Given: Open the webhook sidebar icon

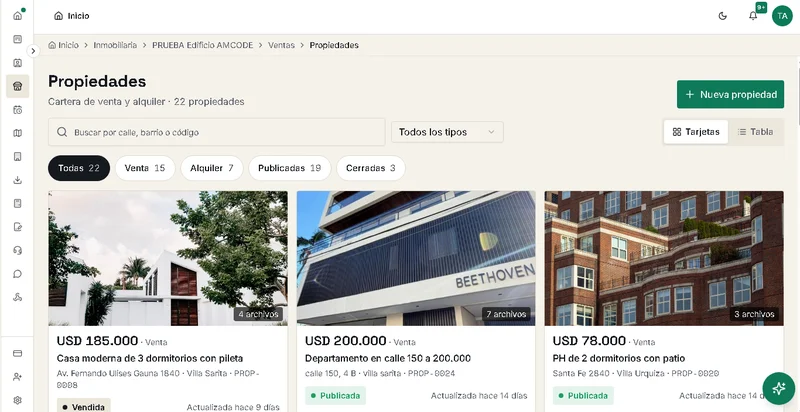Looking at the screenshot, I should coord(17,297).
